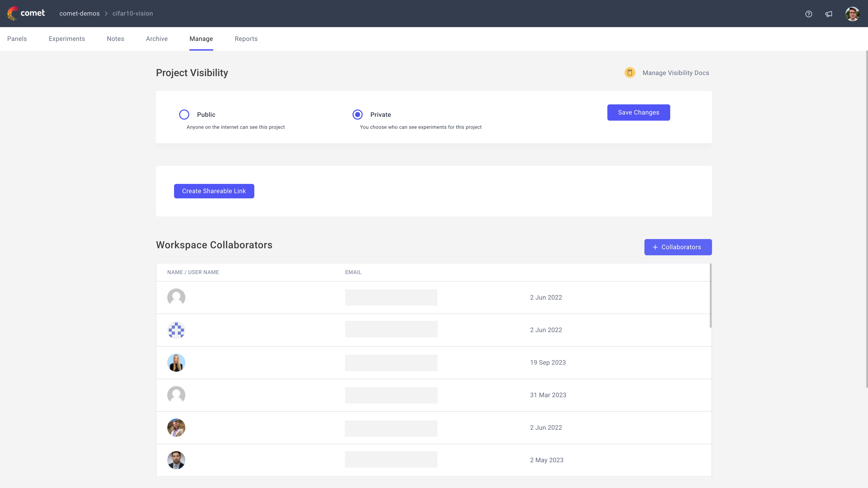Sort by the NAME / USER NAME column

[193, 272]
